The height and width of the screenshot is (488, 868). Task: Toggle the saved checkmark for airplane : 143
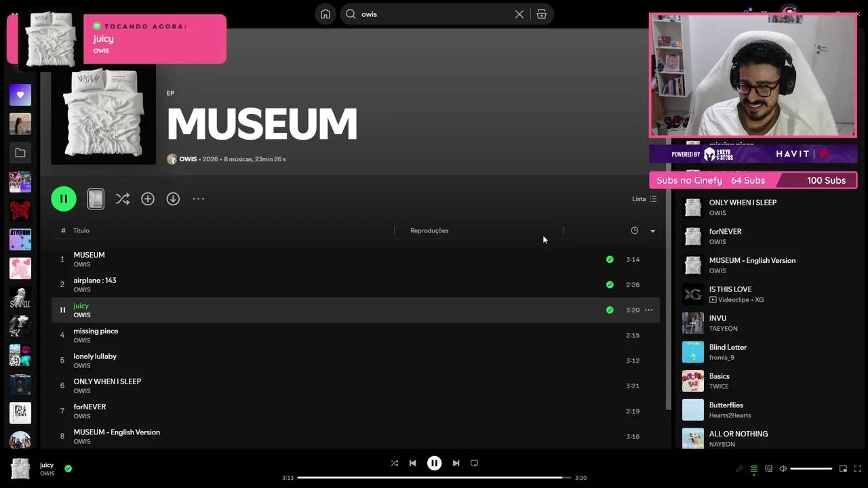click(610, 285)
